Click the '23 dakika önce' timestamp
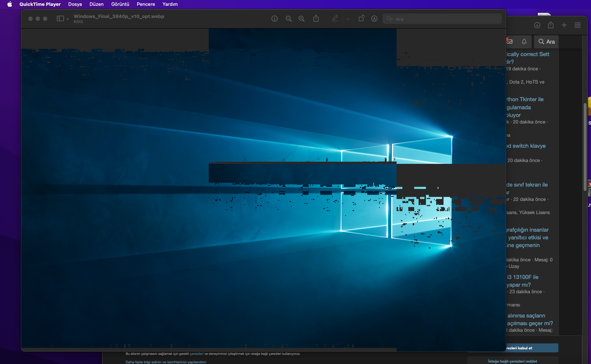 [x=526, y=292]
